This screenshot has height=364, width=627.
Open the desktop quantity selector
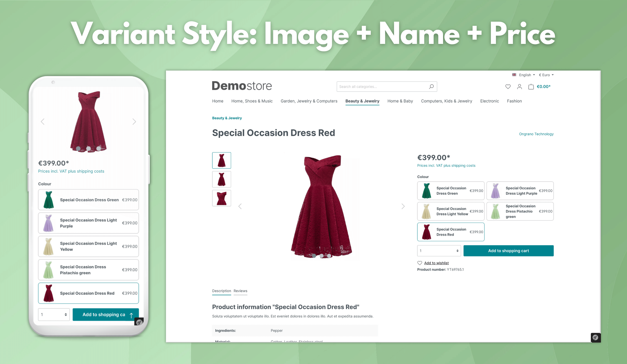coord(439,251)
